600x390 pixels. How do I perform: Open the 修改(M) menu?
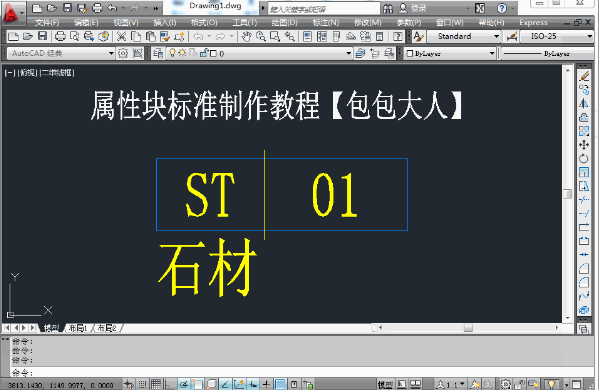coord(367,23)
